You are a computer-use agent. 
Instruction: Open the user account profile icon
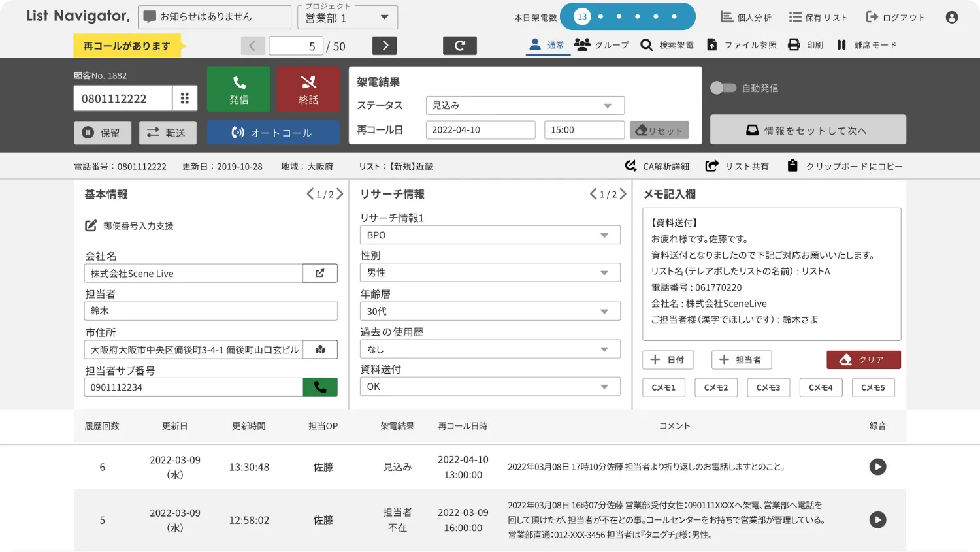pyautogui.click(x=952, y=18)
